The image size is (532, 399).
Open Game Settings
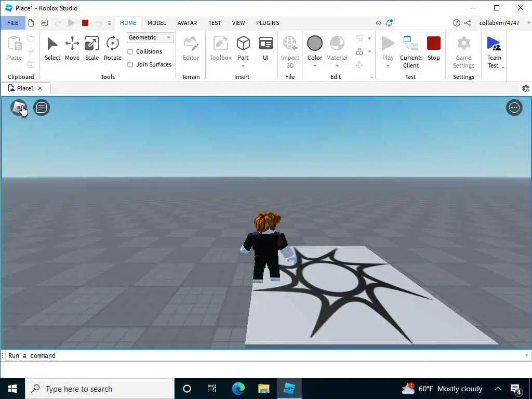click(463, 51)
